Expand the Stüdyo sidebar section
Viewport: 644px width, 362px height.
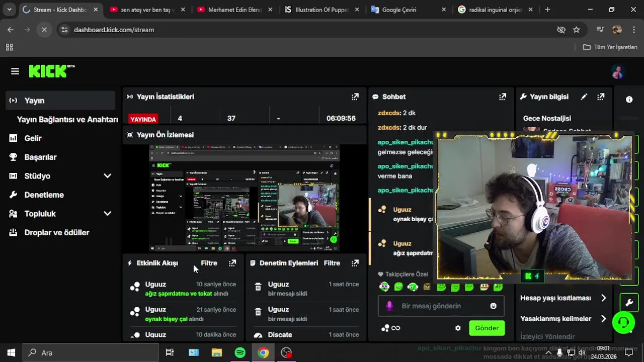(x=107, y=176)
